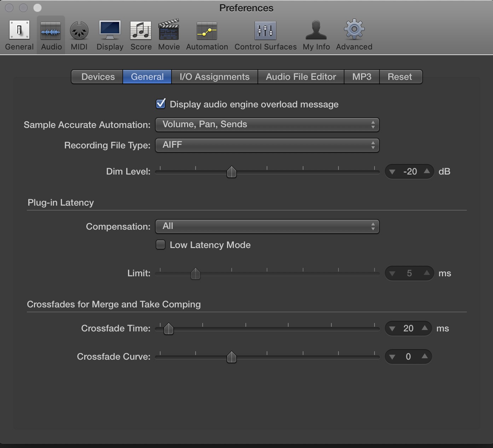Open the Recording File Type dropdown
The image size is (493, 448).
[x=267, y=145]
